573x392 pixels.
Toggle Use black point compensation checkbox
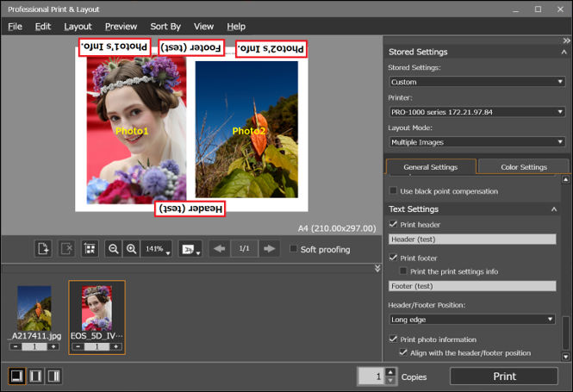pyautogui.click(x=393, y=190)
